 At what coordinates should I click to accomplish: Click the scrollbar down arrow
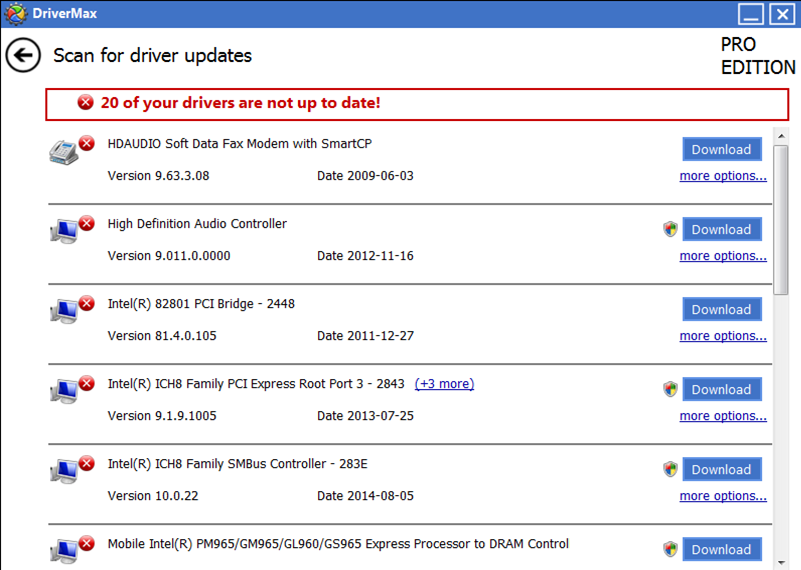click(x=781, y=562)
